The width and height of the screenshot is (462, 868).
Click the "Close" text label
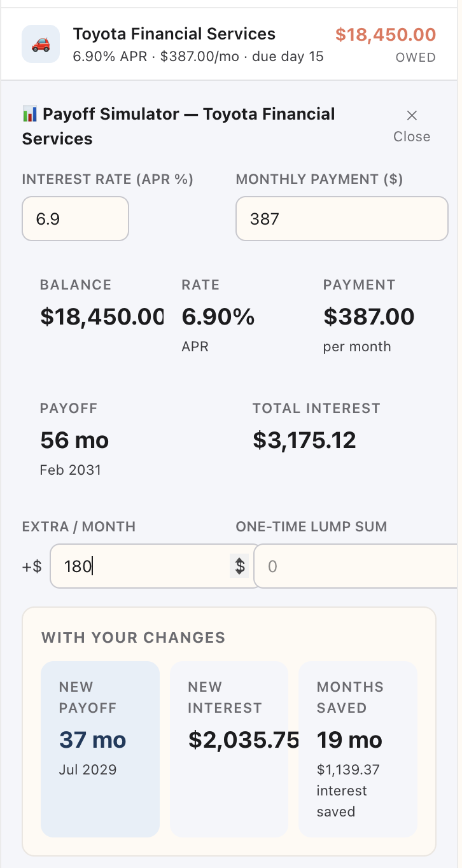click(x=412, y=137)
